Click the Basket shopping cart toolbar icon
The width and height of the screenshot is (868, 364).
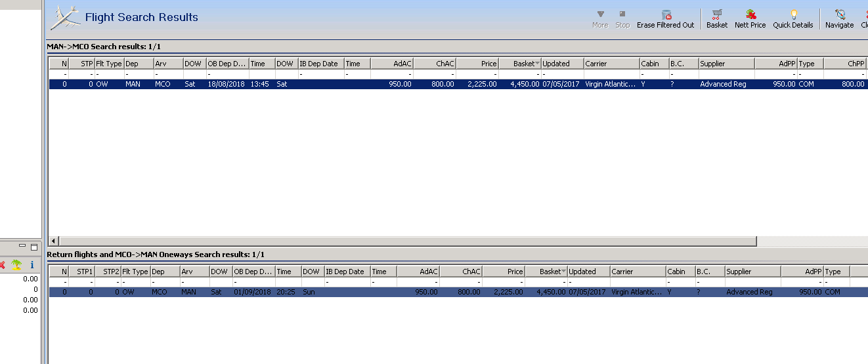point(717,18)
